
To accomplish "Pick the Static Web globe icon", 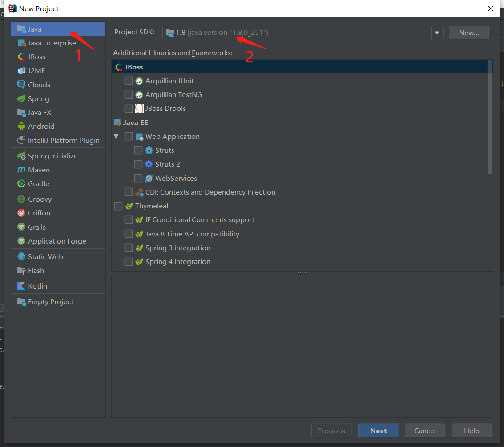I will point(21,256).
